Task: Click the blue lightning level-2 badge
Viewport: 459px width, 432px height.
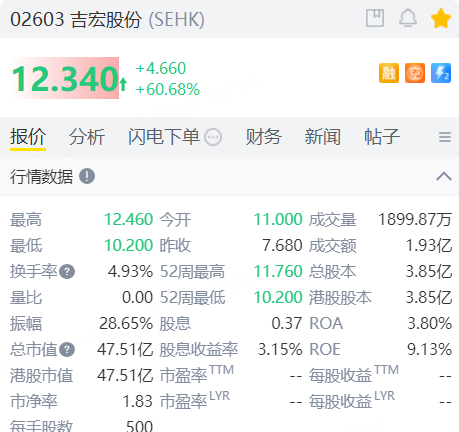Action: click(x=441, y=73)
